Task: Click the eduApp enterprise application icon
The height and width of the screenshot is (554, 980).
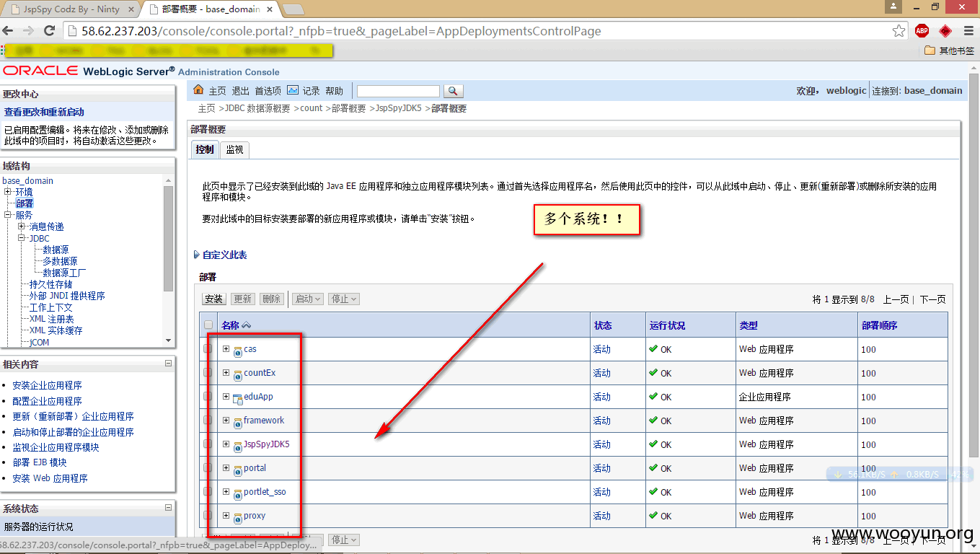Action: point(237,399)
